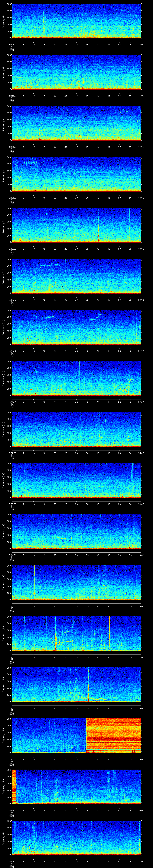The image size is (153, 868).
Task: Click the 16:27:00 start time label
Action: pos(12,708)
